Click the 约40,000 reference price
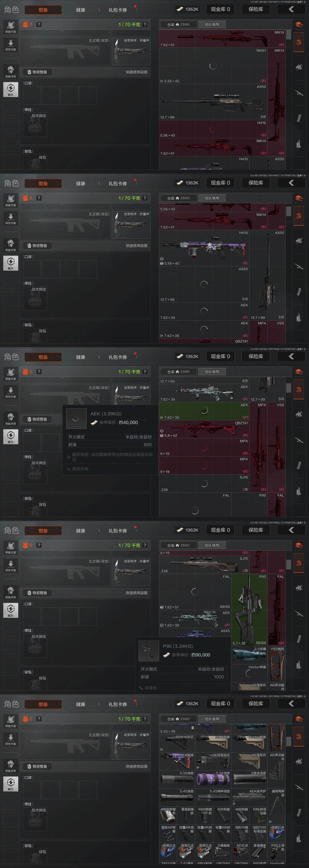Viewport: 309px width, 868px height. coord(128,422)
